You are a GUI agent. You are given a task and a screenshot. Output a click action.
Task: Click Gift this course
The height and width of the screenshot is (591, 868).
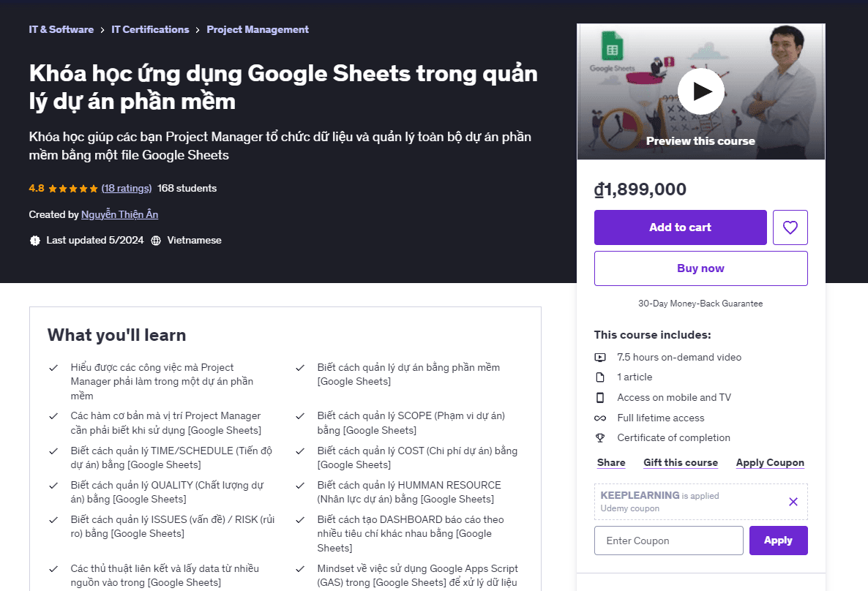point(681,462)
